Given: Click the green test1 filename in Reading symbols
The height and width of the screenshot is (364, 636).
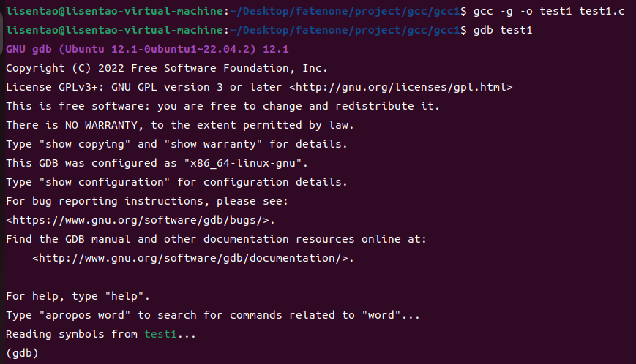Looking at the screenshot, I should [160, 334].
